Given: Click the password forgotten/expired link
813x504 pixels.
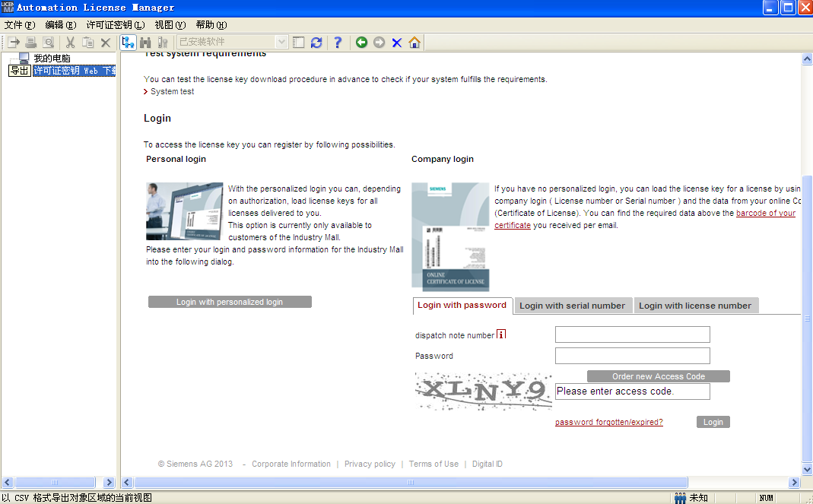Looking at the screenshot, I should pos(608,422).
